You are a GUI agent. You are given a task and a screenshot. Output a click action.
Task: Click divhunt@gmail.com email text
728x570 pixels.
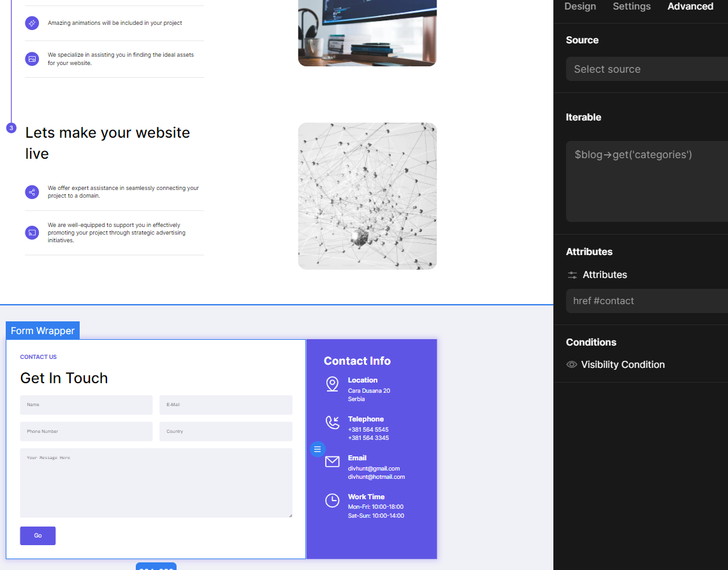(374, 468)
